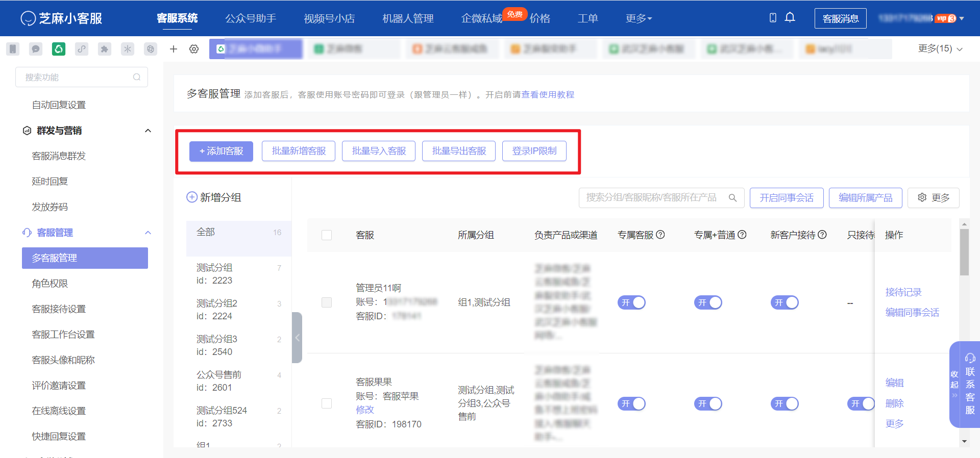Click magnifier icon in group search field
980x458 pixels.
pyautogui.click(x=732, y=198)
